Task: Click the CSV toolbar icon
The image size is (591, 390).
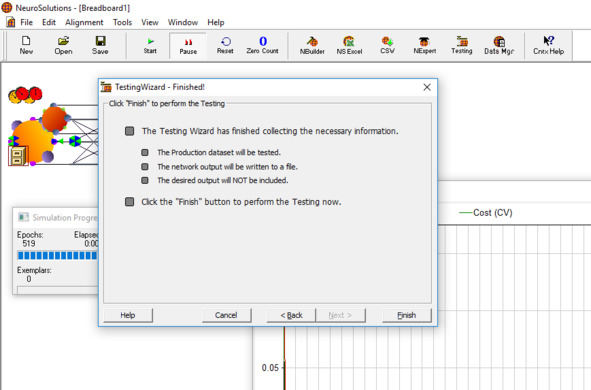Action: click(x=387, y=46)
